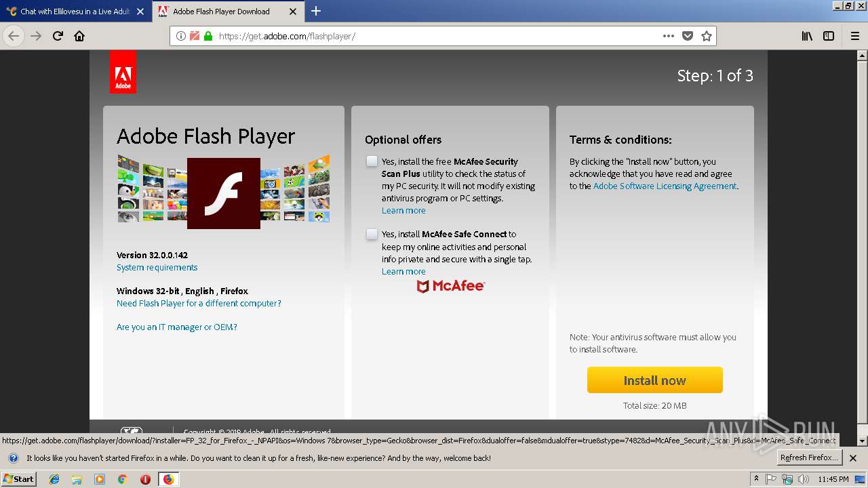Close the Adobe Flash Player Download tab
This screenshot has width=868, height=488.
point(293,12)
